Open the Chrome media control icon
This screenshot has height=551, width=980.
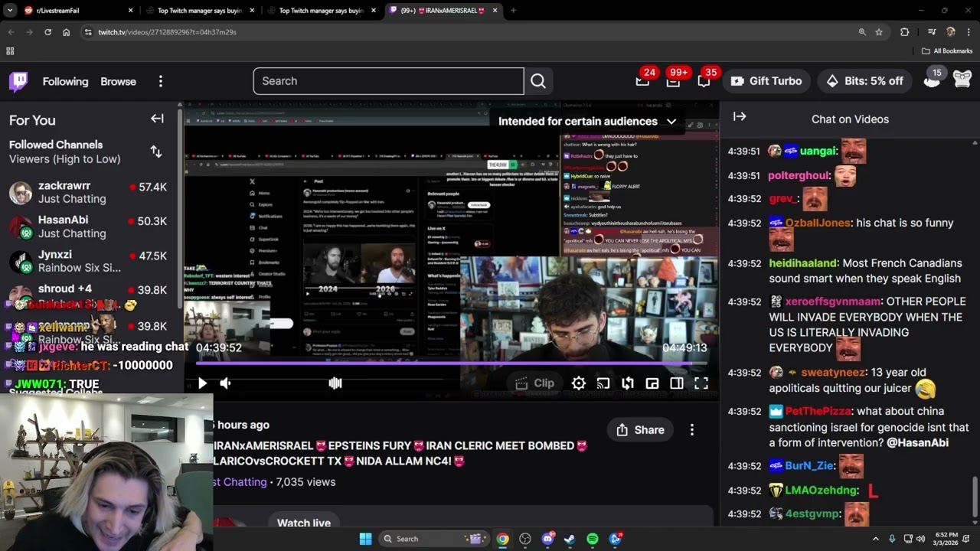(932, 32)
